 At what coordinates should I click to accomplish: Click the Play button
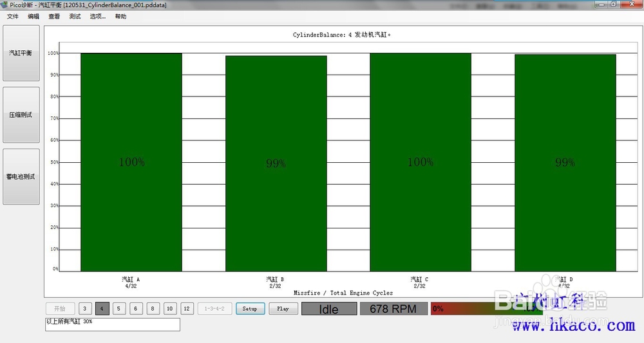point(283,308)
